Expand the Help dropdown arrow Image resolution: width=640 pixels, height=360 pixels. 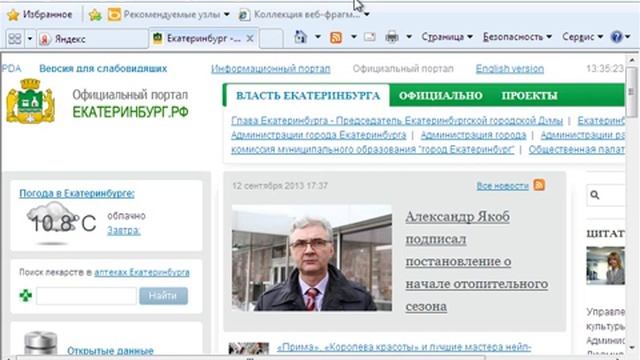coord(628,37)
